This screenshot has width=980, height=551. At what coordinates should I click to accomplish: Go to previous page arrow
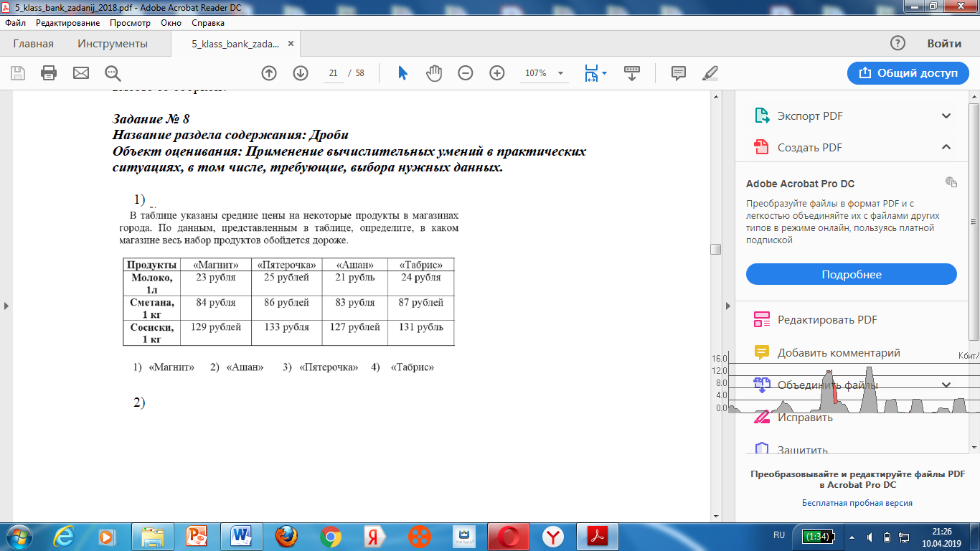269,73
